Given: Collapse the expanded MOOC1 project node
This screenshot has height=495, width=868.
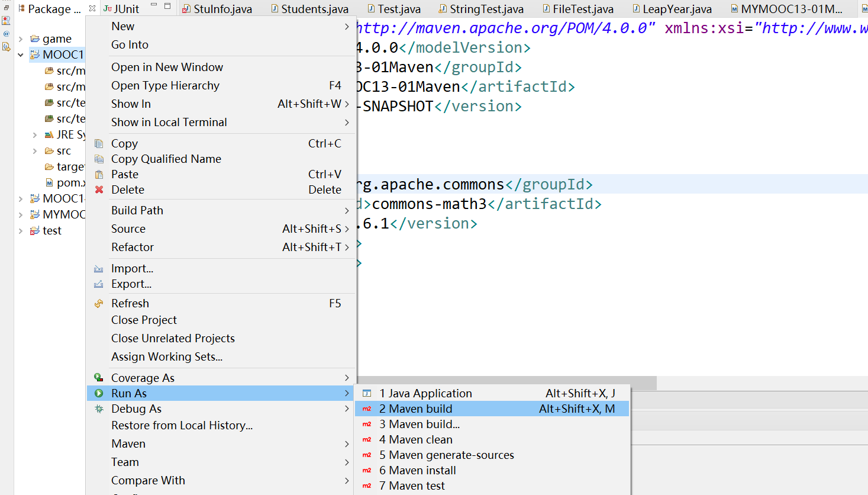Looking at the screenshot, I should tap(21, 55).
